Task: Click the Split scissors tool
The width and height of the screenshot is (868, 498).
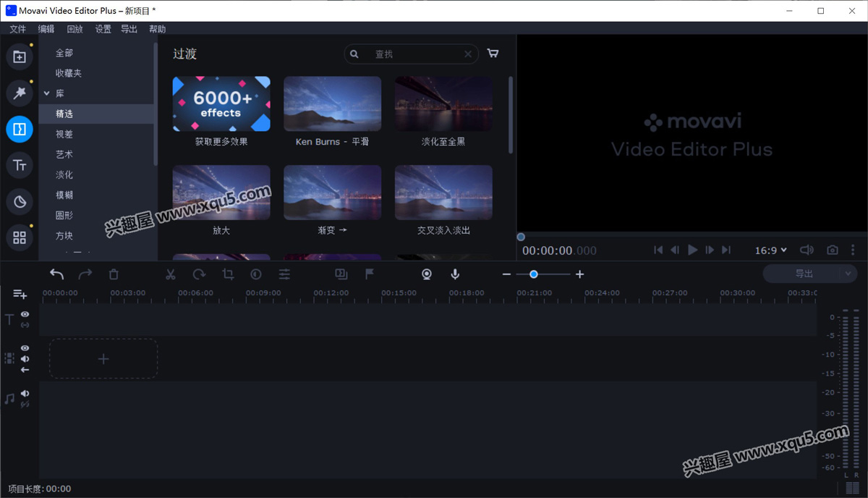Action: click(x=171, y=274)
